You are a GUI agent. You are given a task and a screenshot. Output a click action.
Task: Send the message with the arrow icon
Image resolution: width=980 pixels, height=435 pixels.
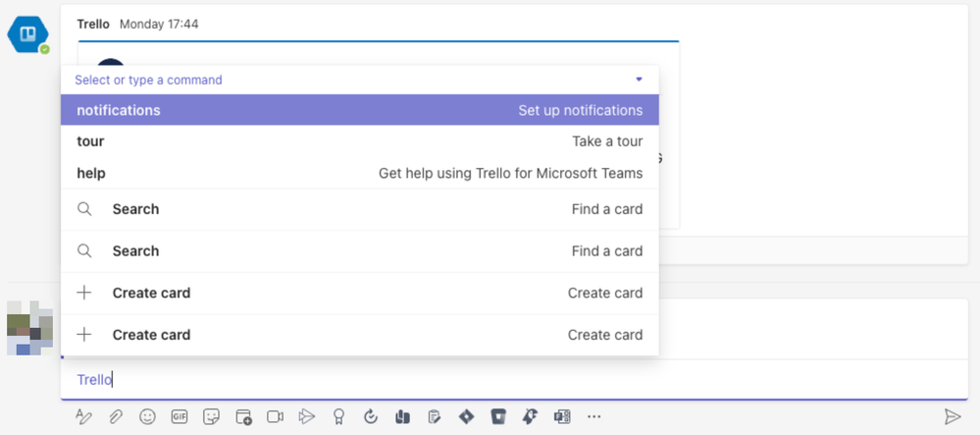pyautogui.click(x=952, y=416)
